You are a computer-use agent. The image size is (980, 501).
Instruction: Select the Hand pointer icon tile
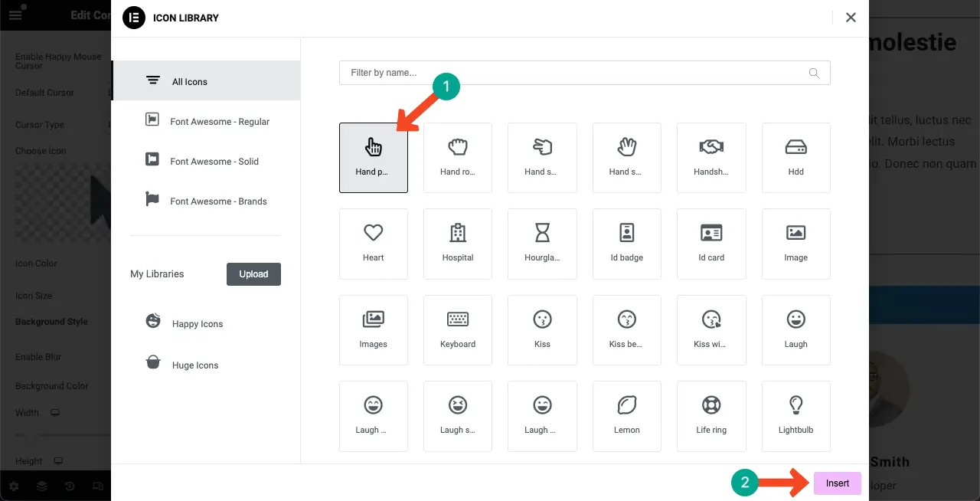(373, 157)
